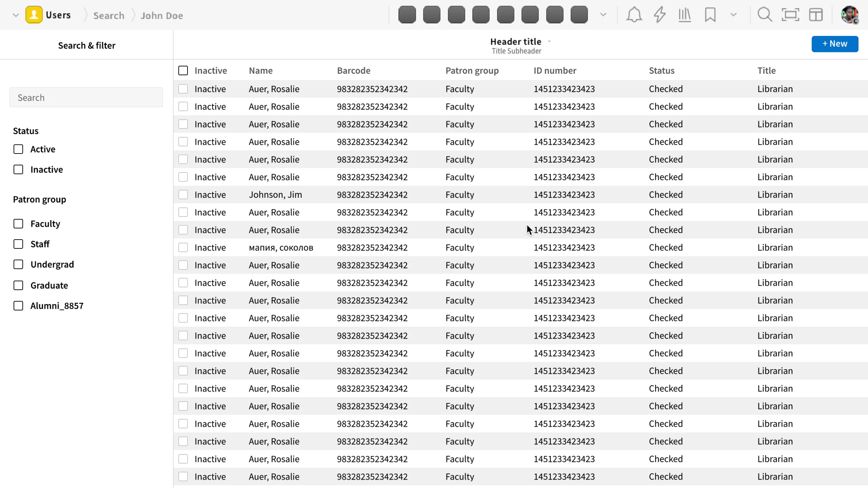The image size is (868, 488).
Task: Expand the chevron after the bookmark icon
Action: pyautogui.click(x=733, y=15)
